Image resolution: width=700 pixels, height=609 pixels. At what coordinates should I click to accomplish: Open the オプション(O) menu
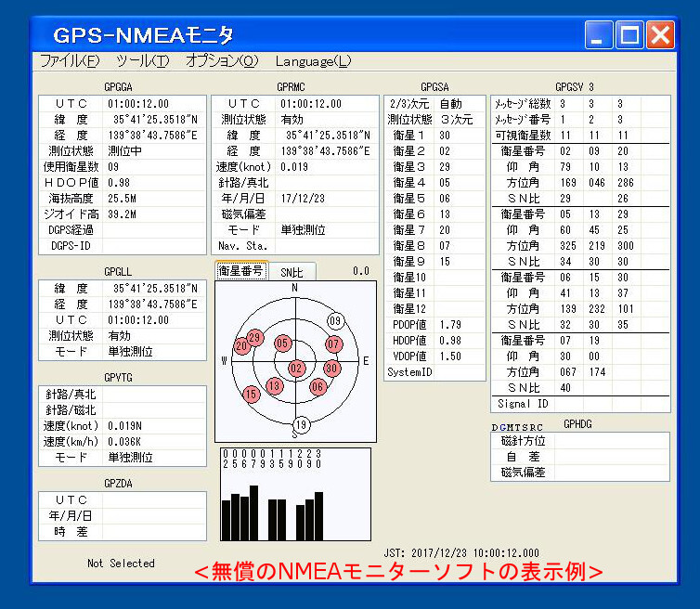click(x=221, y=61)
